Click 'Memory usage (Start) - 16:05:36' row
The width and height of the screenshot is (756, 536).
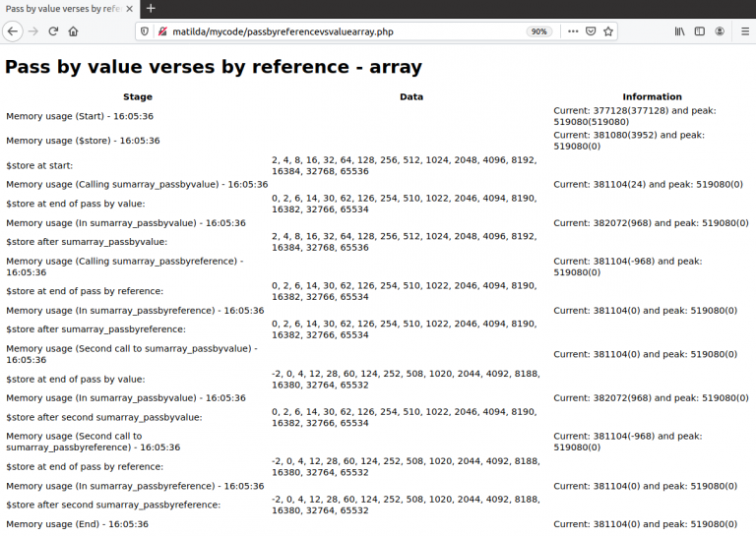(80, 116)
